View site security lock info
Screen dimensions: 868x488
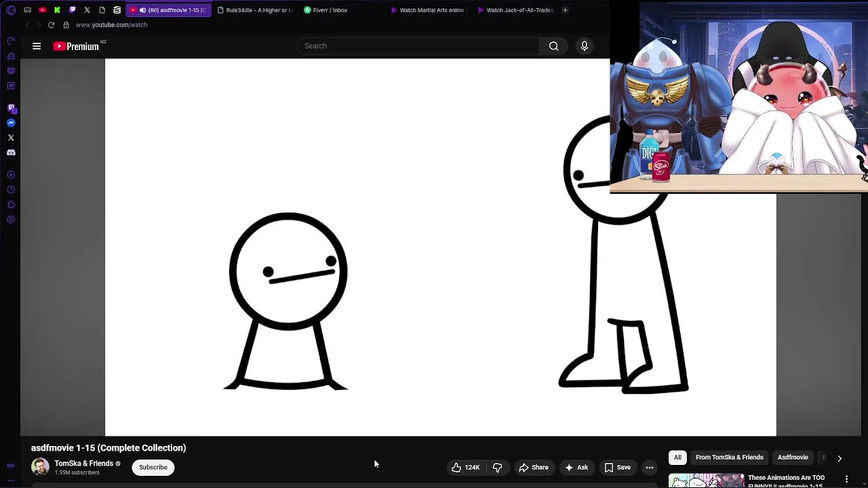coord(66,25)
